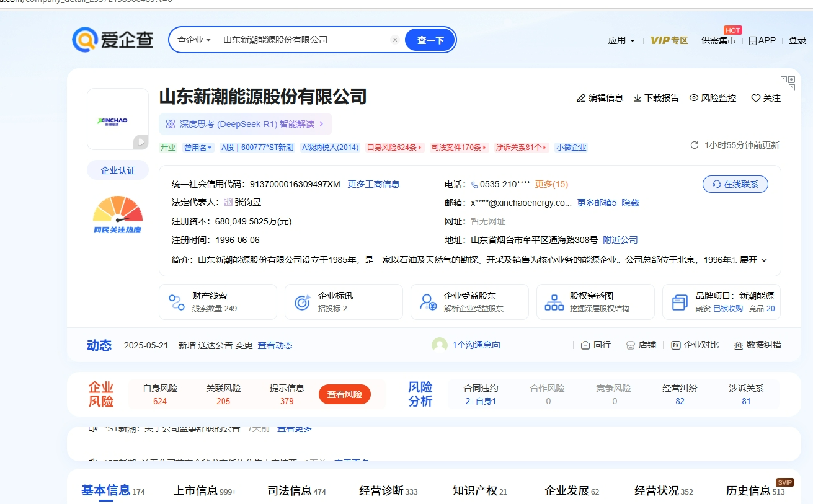813x504 pixels.
Task: Click the APP download icon in the header
Action: tap(753, 40)
